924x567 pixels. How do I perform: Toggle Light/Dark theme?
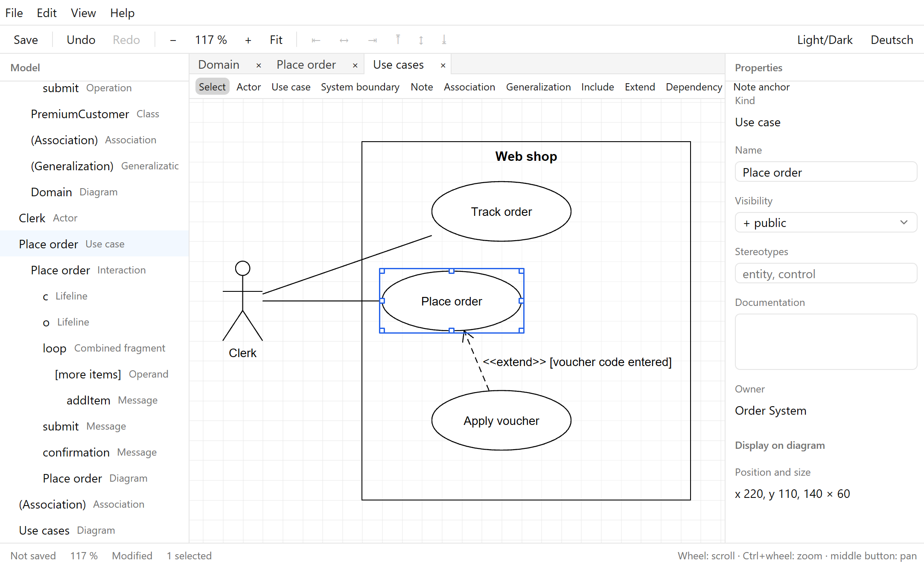tap(825, 40)
